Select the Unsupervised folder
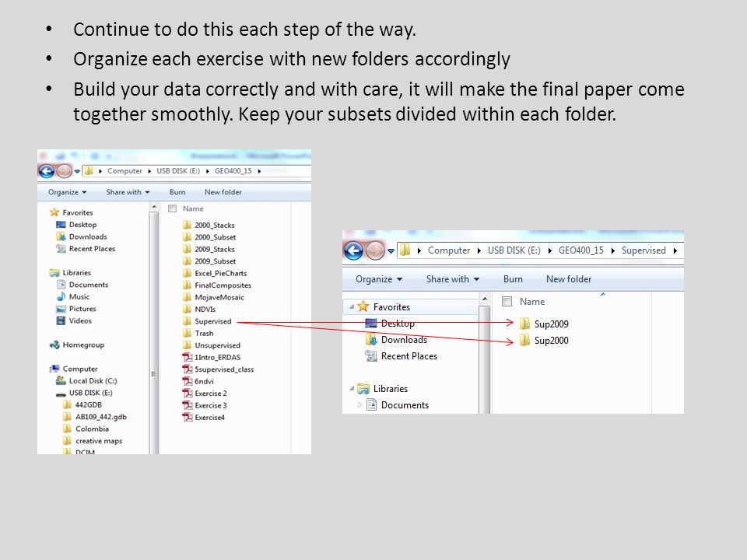 click(x=212, y=345)
